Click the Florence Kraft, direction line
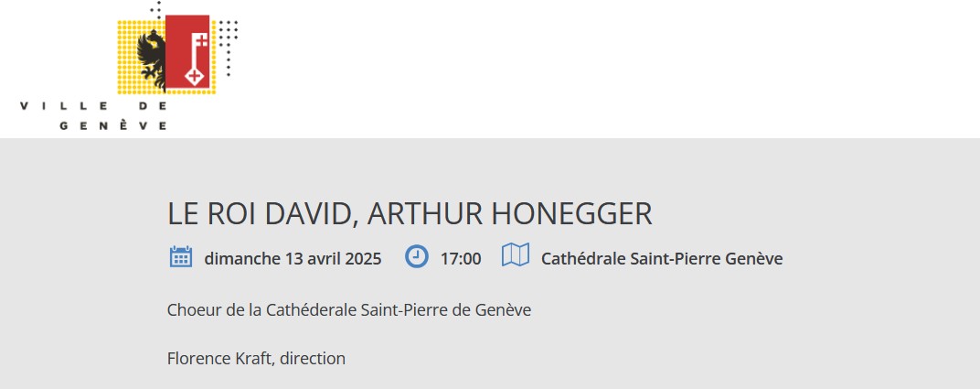Viewport: 980px width, 389px height. 256,358
